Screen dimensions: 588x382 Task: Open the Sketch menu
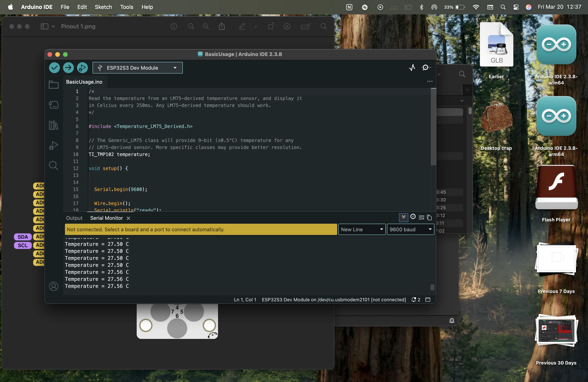click(x=103, y=7)
